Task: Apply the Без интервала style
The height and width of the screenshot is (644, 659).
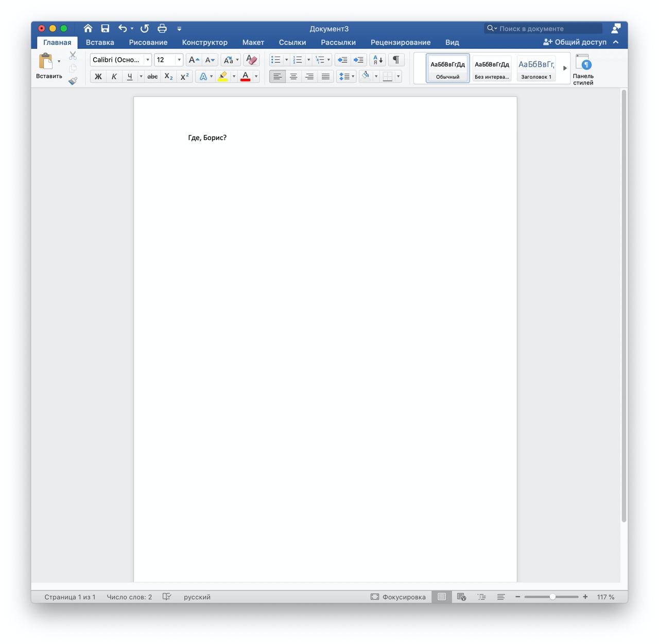Action: 492,68
